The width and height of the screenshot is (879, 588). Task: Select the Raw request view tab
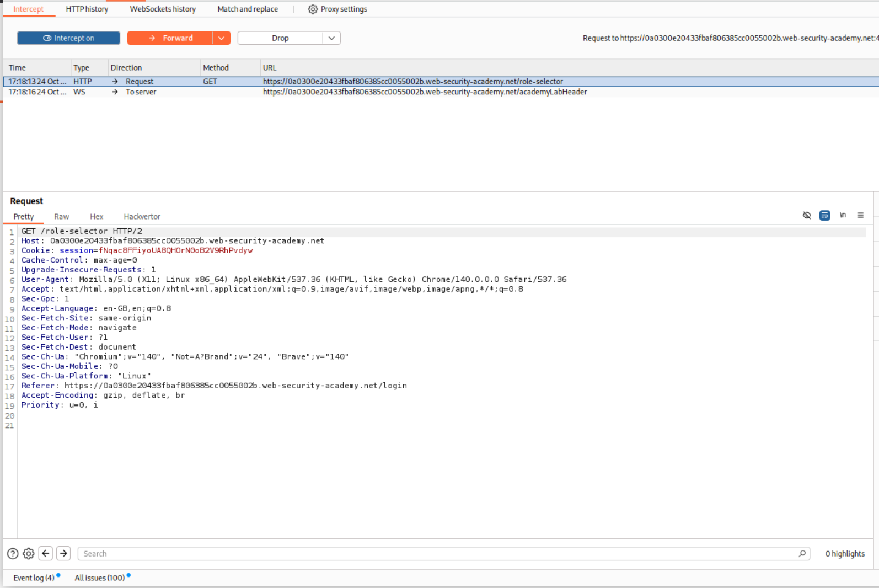pyautogui.click(x=62, y=217)
